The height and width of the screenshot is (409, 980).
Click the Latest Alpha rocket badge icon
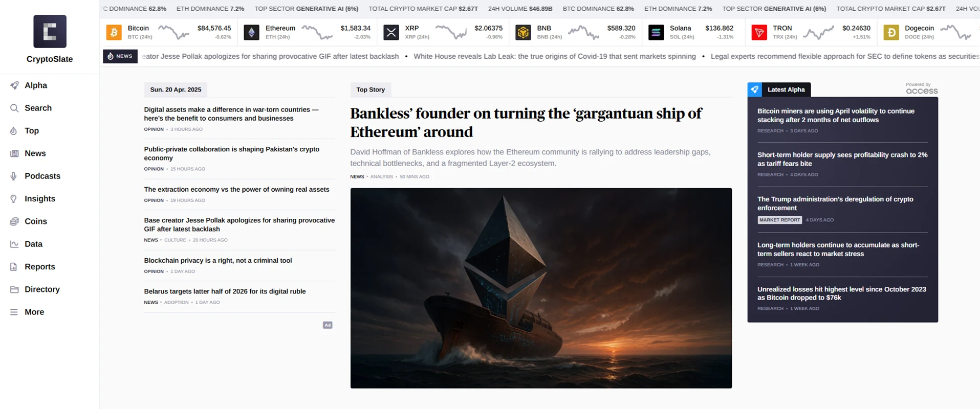(x=754, y=89)
